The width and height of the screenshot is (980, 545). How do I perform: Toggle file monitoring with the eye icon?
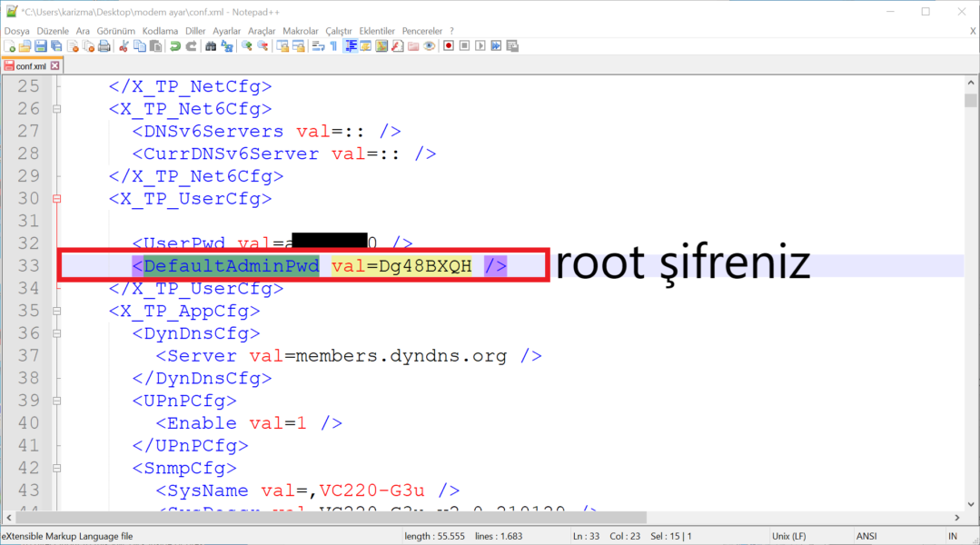[430, 45]
